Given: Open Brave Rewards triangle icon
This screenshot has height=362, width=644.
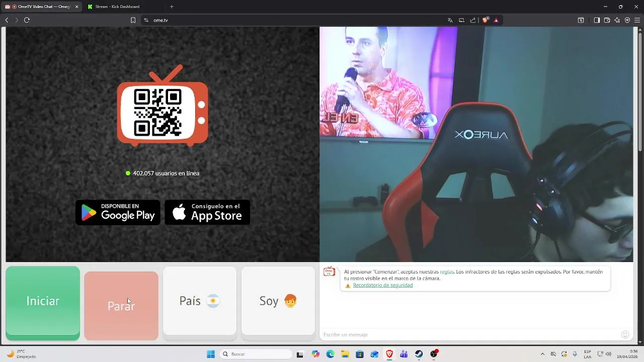Looking at the screenshot, I should point(496,20).
